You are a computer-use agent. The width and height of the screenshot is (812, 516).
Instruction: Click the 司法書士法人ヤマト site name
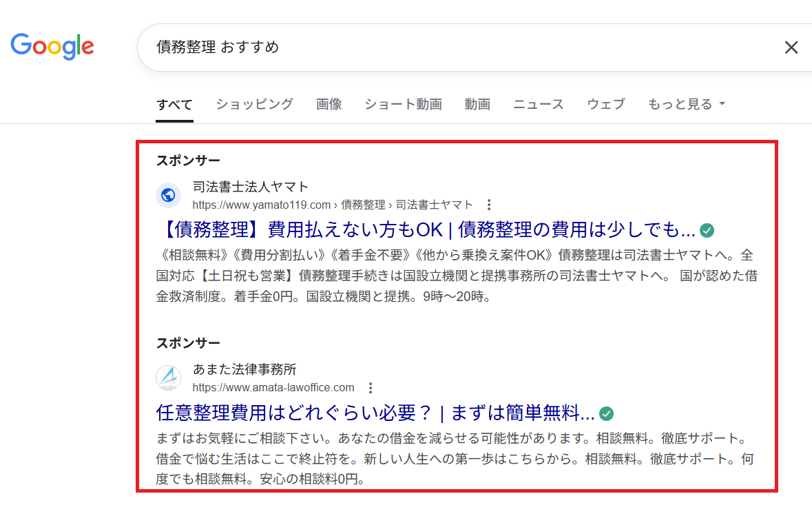pos(251,187)
